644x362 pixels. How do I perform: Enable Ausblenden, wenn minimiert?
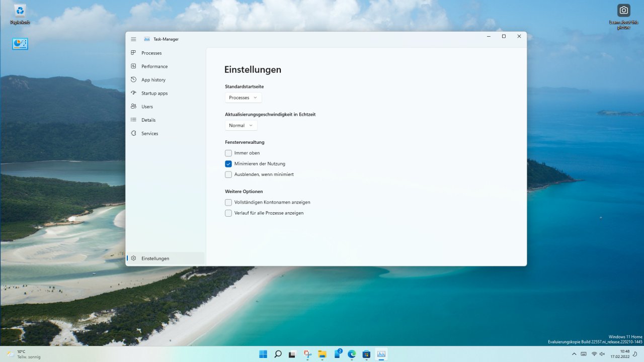[228, 174]
